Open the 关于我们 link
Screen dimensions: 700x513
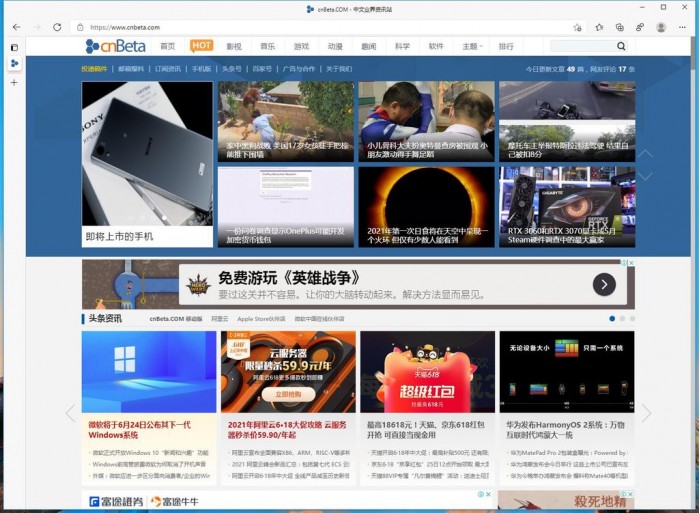[339, 69]
